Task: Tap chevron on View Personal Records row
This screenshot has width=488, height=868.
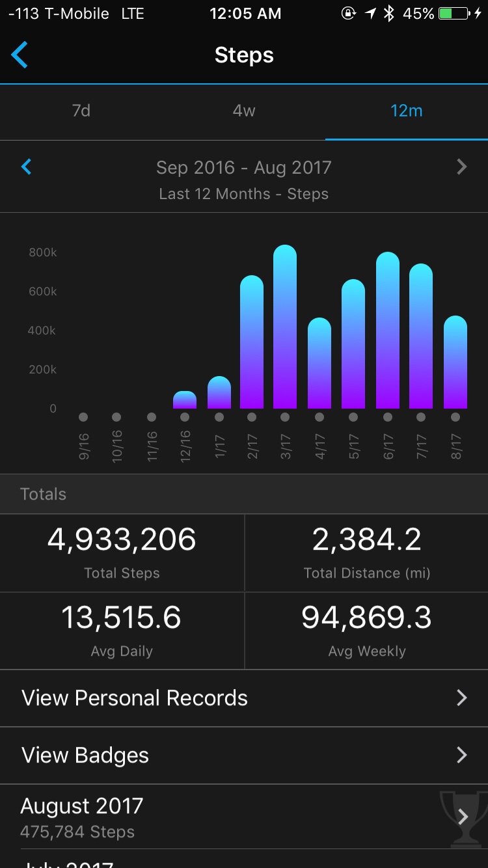Action: point(461,698)
